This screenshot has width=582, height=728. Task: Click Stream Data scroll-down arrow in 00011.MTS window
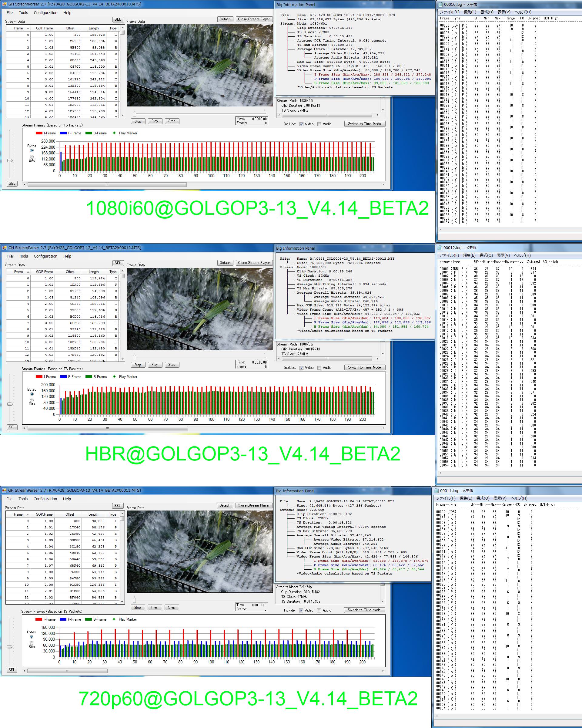[122, 602]
